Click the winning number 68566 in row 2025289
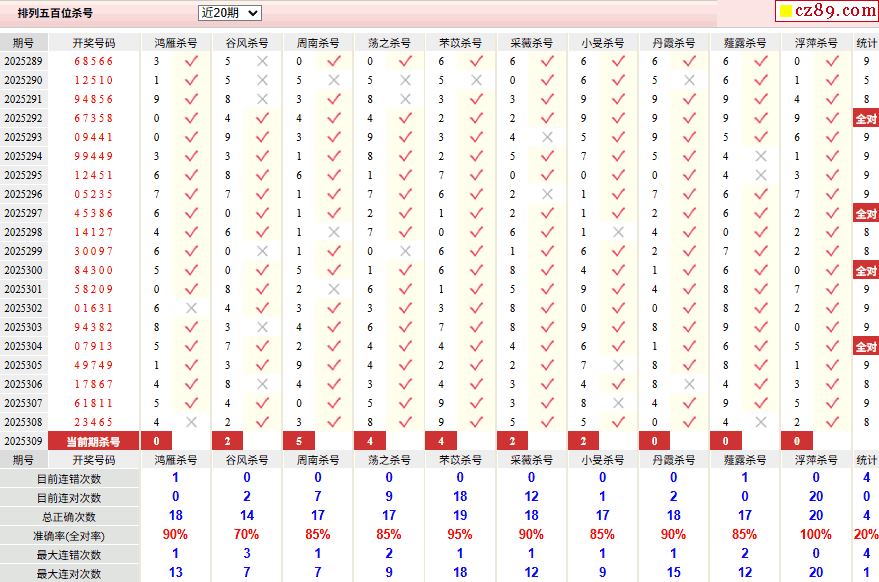 click(x=94, y=61)
